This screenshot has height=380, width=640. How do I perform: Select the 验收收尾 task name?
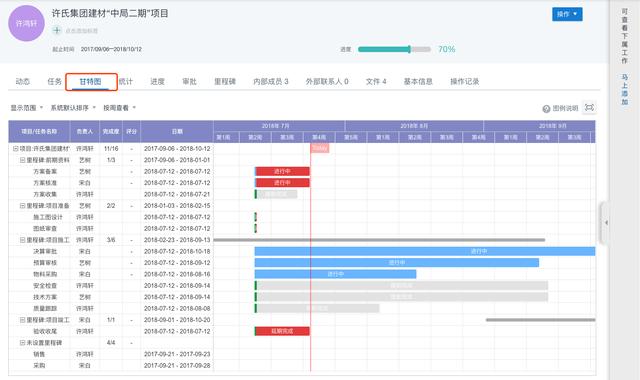point(45,331)
